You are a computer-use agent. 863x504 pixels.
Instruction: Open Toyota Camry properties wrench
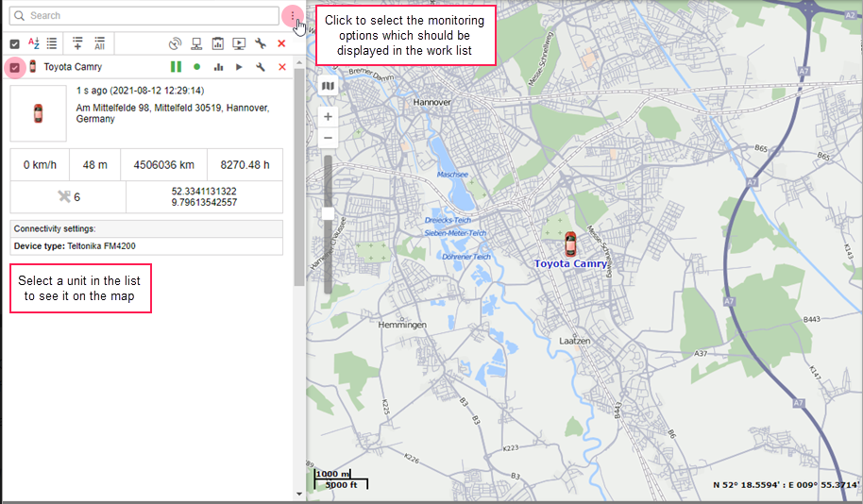point(261,67)
